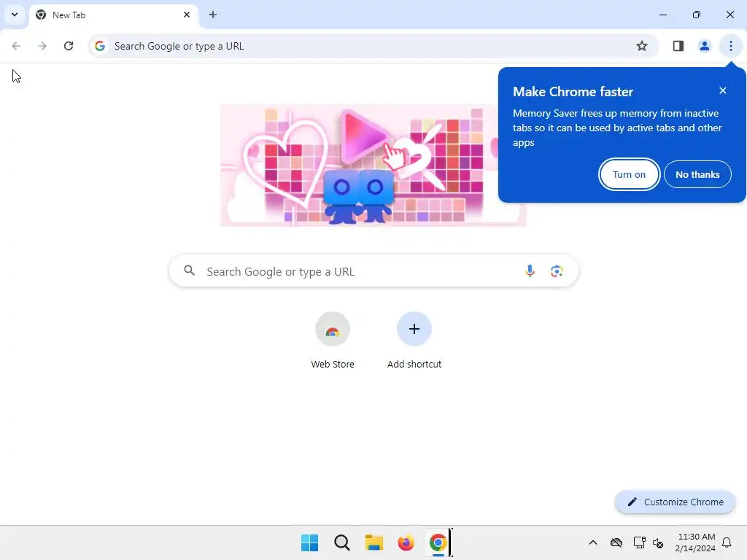The height and width of the screenshot is (560, 747).
Task: Launch Firefox from the taskbar
Action: coord(406,542)
